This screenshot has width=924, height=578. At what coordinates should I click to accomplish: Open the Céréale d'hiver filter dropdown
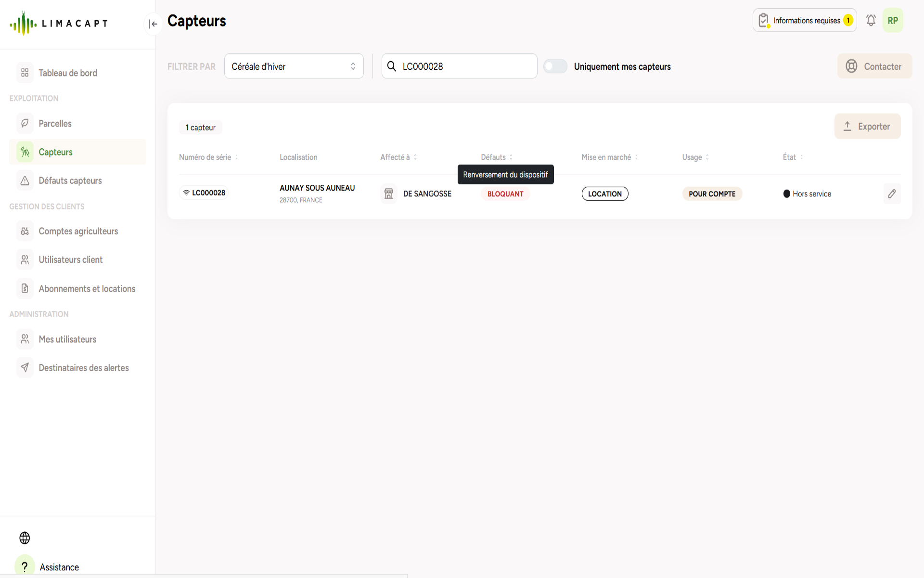[294, 66]
